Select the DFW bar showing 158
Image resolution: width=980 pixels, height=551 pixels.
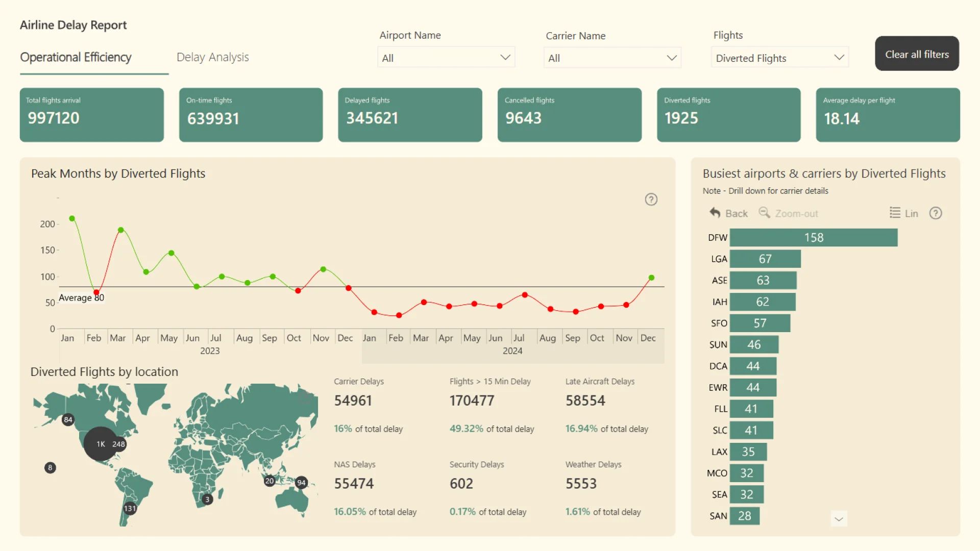[x=814, y=238]
